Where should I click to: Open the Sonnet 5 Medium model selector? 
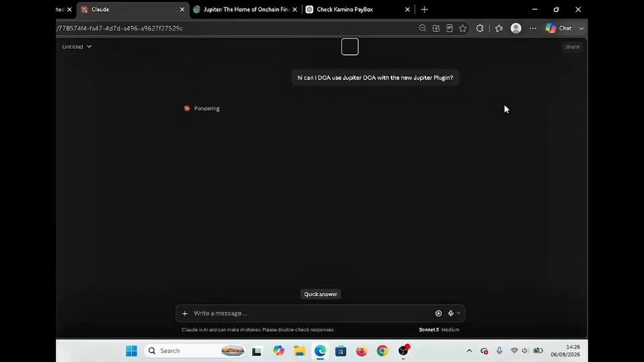point(439,330)
